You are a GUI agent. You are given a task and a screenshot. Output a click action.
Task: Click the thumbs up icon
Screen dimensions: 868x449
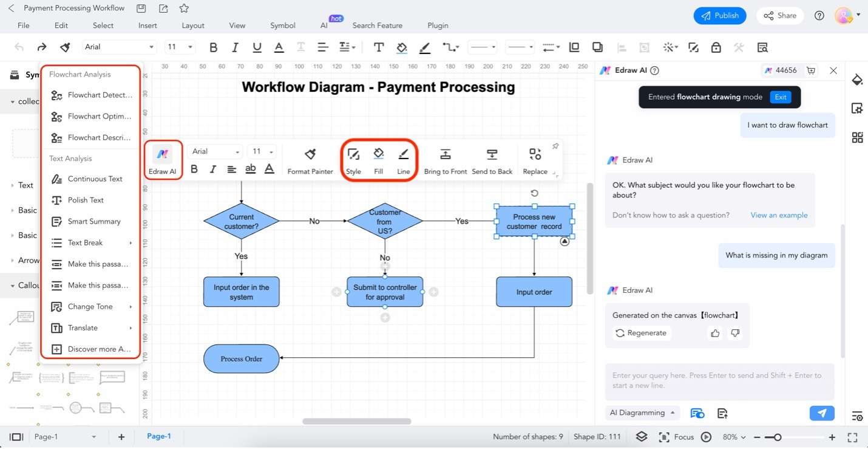pyautogui.click(x=715, y=333)
